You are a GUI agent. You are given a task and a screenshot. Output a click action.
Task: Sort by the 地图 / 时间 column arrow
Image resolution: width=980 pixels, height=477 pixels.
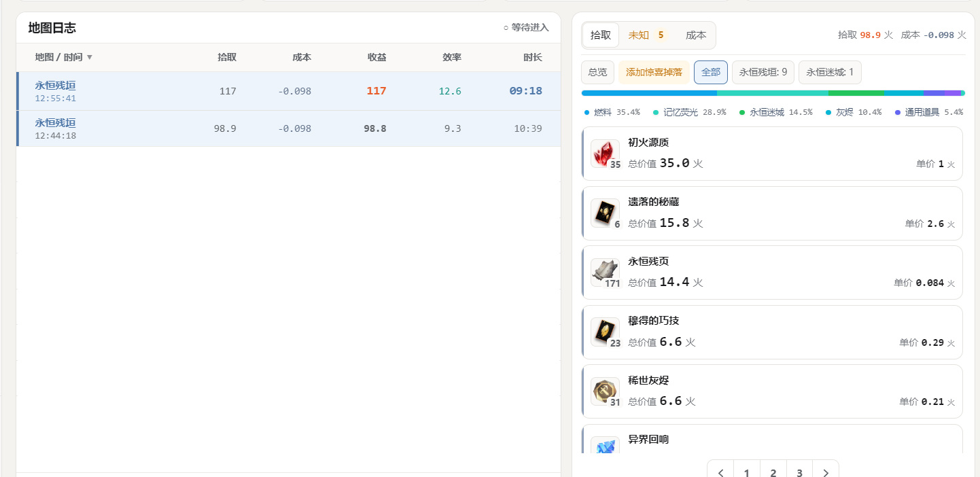point(90,57)
